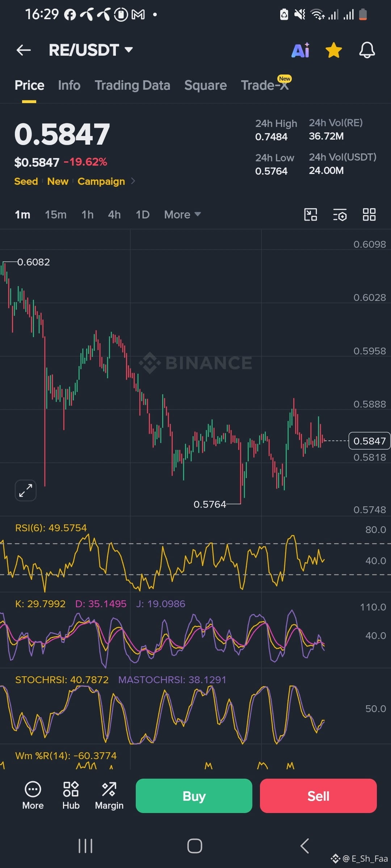Open the Trade-X tab
This screenshot has width=391, height=868.
(x=265, y=85)
